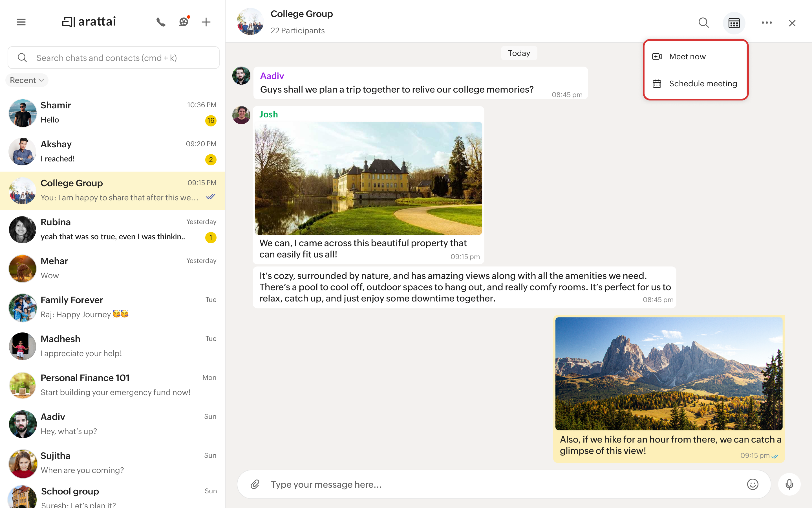Open the Mehar chat

(x=112, y=268)
